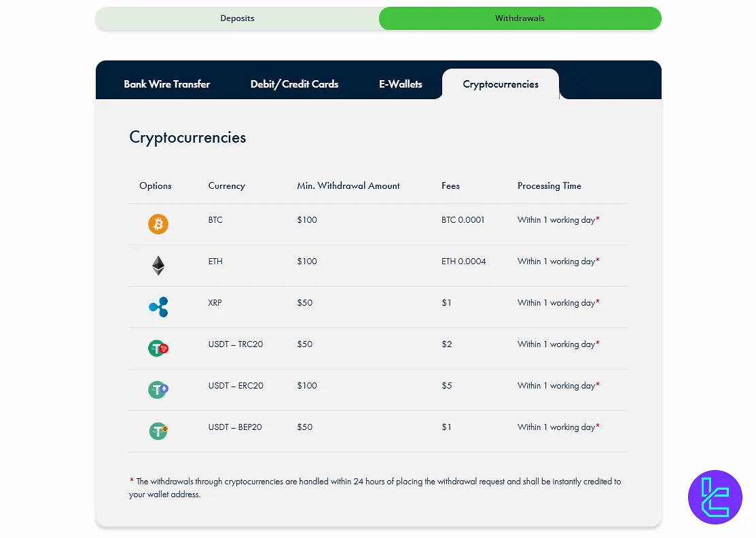Click the USDT ERC20 row processing time
This screenshot has width=756, height=538.
click(558, 386)
